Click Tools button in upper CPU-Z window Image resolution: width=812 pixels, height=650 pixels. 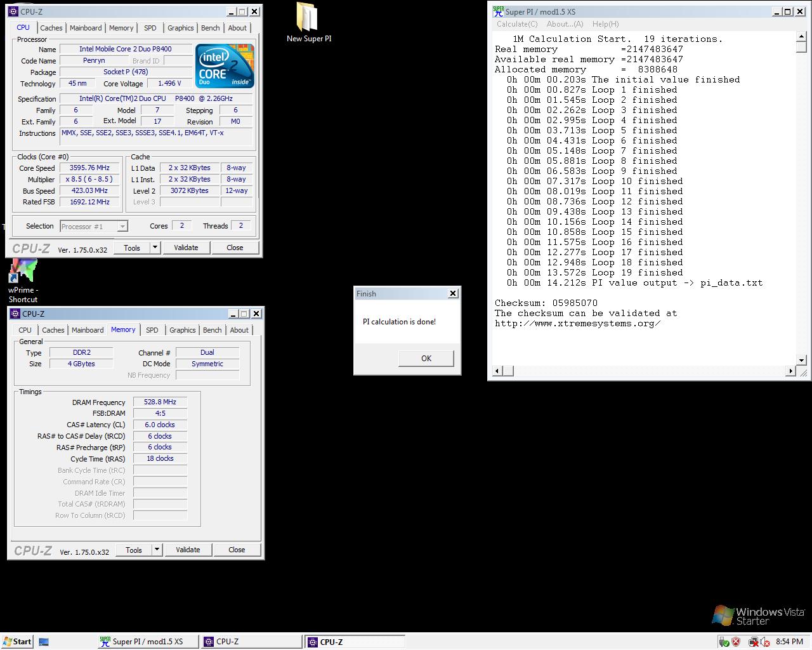point(132,248)
